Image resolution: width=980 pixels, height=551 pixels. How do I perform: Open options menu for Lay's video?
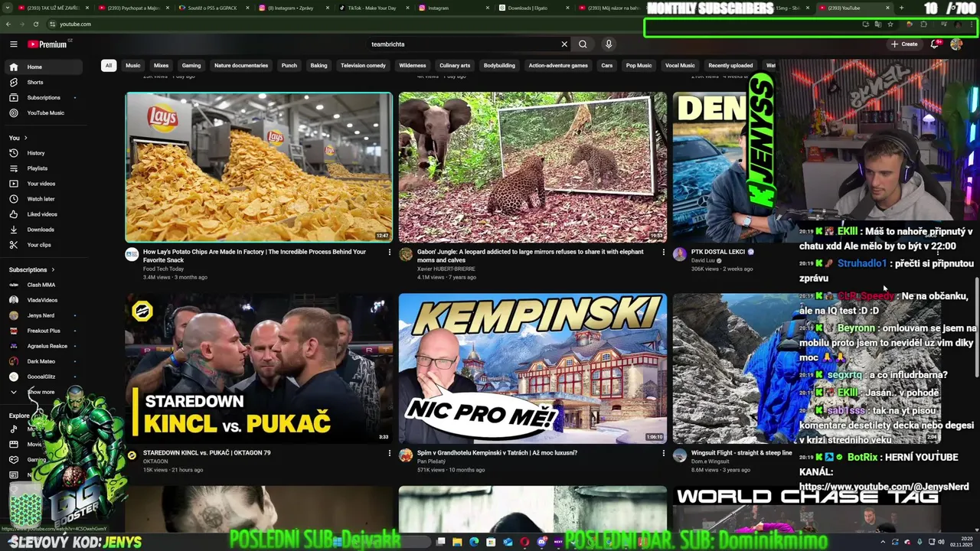pos(389,252)
